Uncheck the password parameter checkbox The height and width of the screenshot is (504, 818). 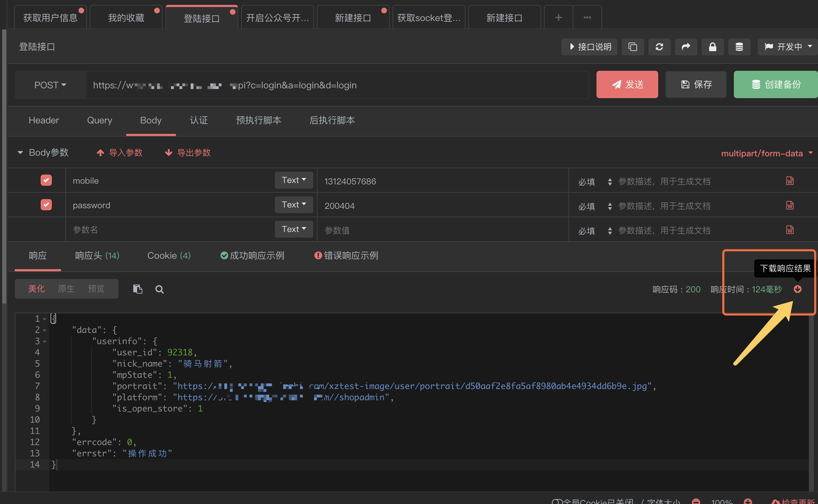click(x=46, y=205)
